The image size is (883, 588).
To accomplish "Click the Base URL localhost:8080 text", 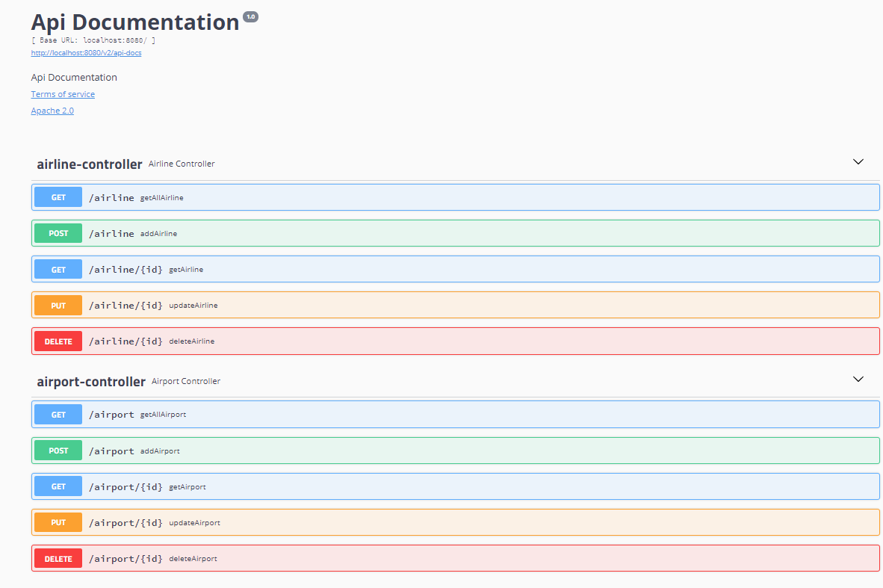I will click(x=93, y=40).
